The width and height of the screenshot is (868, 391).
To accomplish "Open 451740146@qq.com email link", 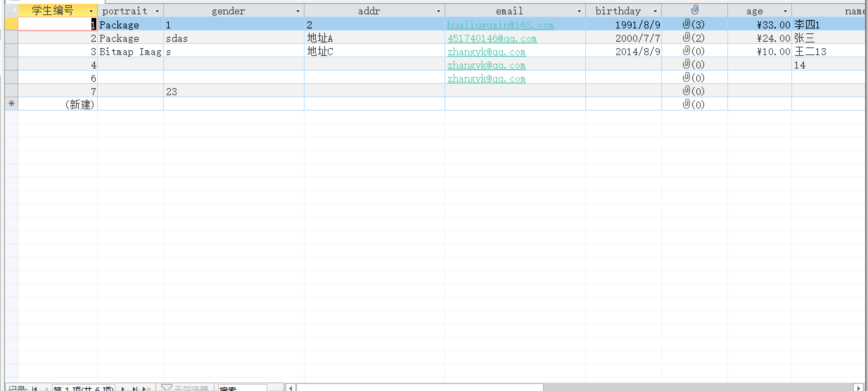I will click(492, 38).
